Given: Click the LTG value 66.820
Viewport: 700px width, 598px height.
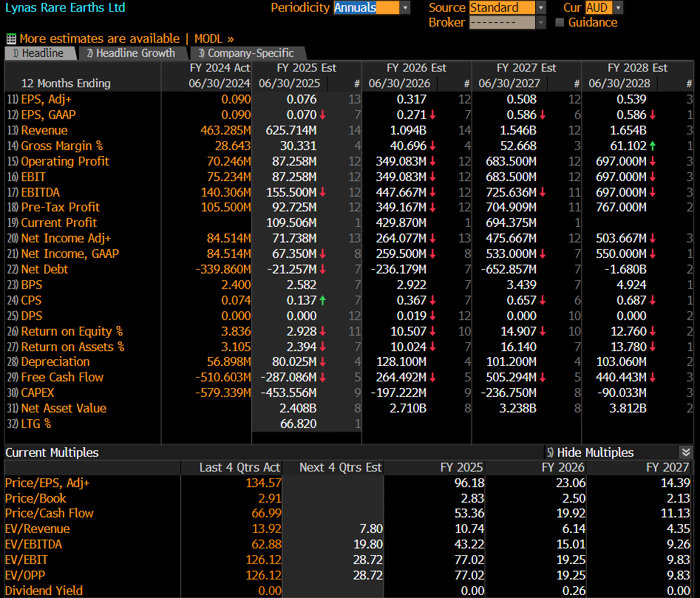Looking at the screenshot, I should (298, 424).
